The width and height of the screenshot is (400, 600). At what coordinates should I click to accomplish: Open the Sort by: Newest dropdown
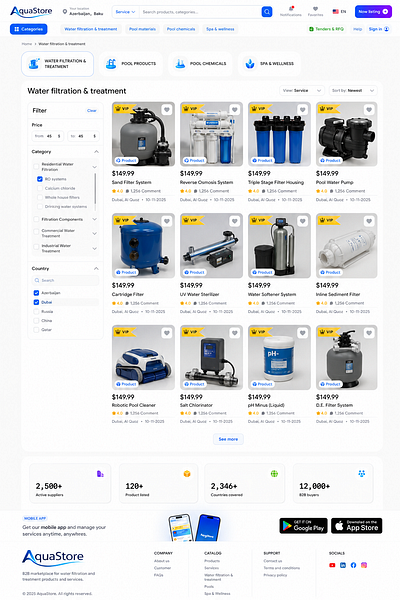[x=353, y=91]
